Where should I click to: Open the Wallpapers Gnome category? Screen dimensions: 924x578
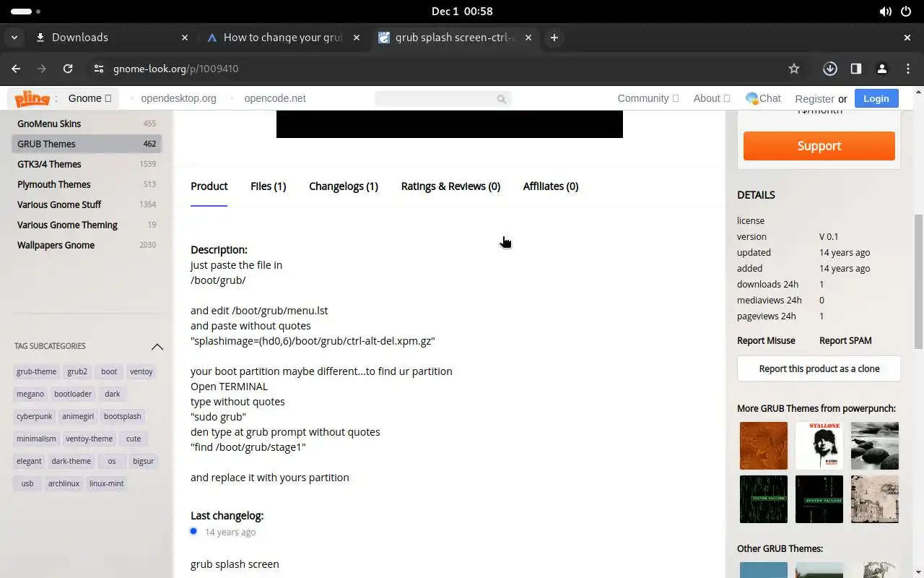coord(87,245)
